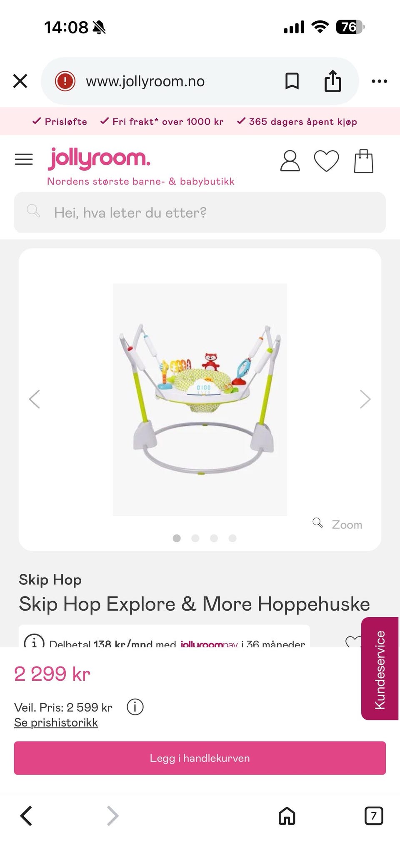Show next product image arrow

365,399
